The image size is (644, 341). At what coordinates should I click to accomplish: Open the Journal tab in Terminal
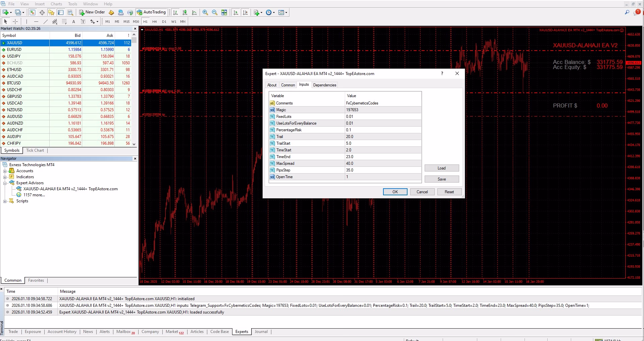pyautogui.click(x=261, y=332)
